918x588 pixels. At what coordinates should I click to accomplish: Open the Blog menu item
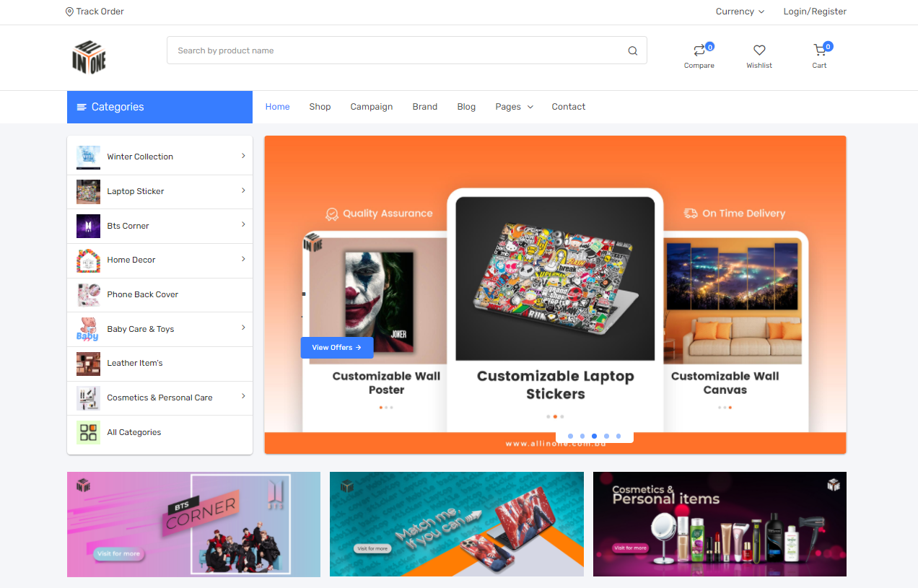click(466, 106)
